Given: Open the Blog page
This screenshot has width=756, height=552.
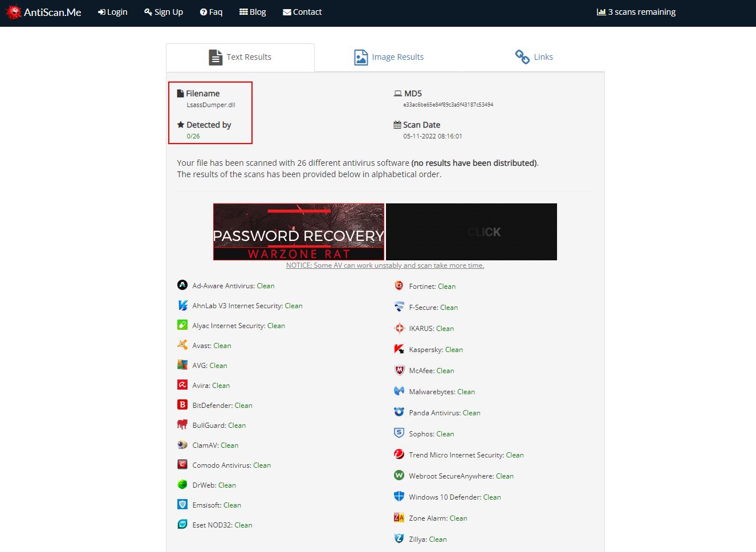Looking at the screenshot, I should coord(253,12).
